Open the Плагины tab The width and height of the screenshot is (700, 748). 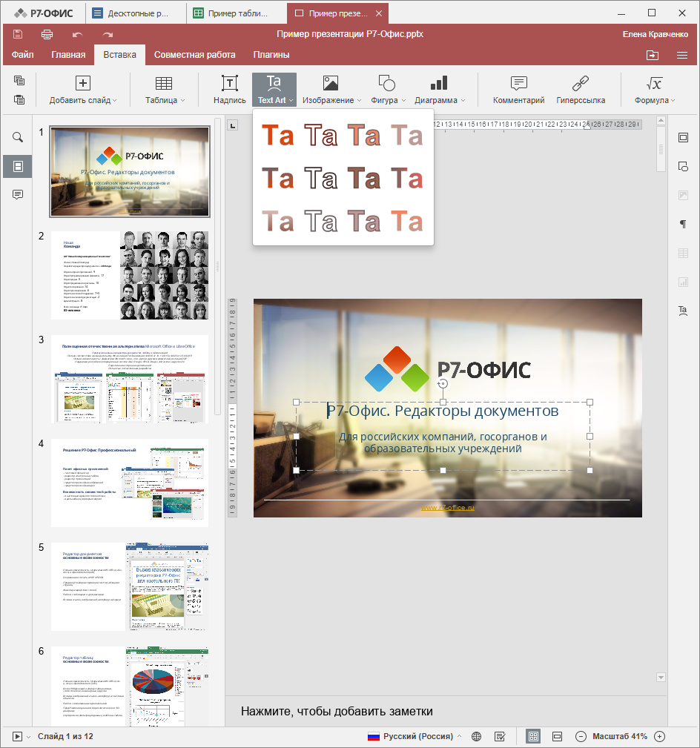[271, 55]
